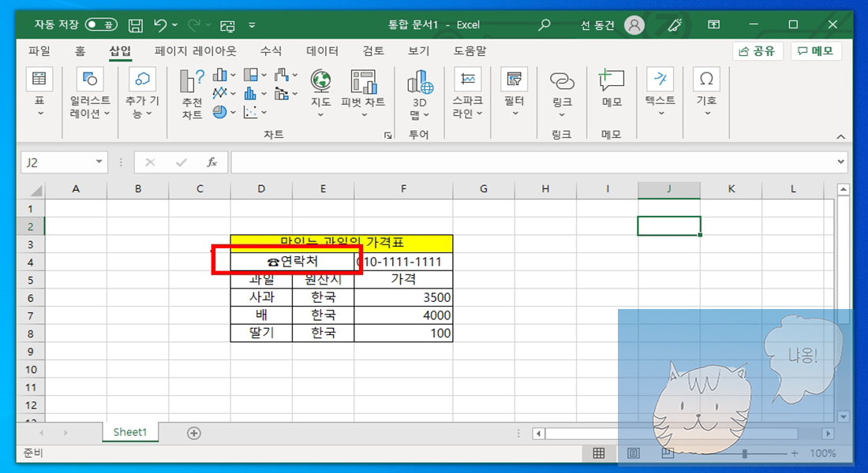Open the Name Box dropdown arrow
868x473 pixels.
coord(99,162)
